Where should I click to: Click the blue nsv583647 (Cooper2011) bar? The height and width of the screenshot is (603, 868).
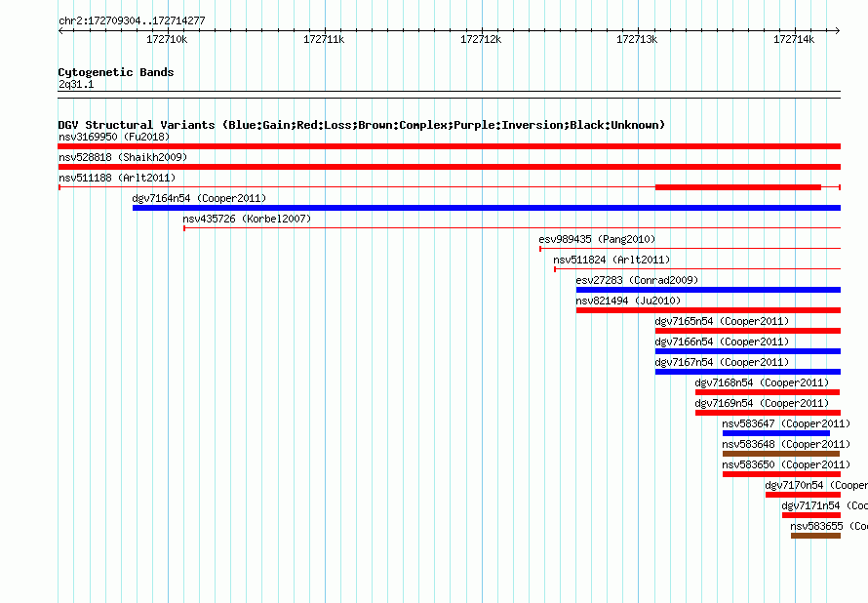776,433
